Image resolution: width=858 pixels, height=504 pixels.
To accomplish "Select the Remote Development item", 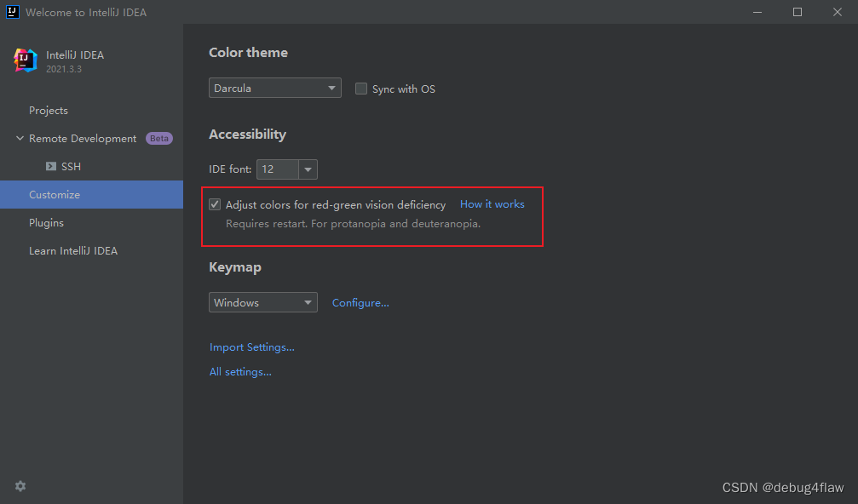I will (x=92, y=138).
